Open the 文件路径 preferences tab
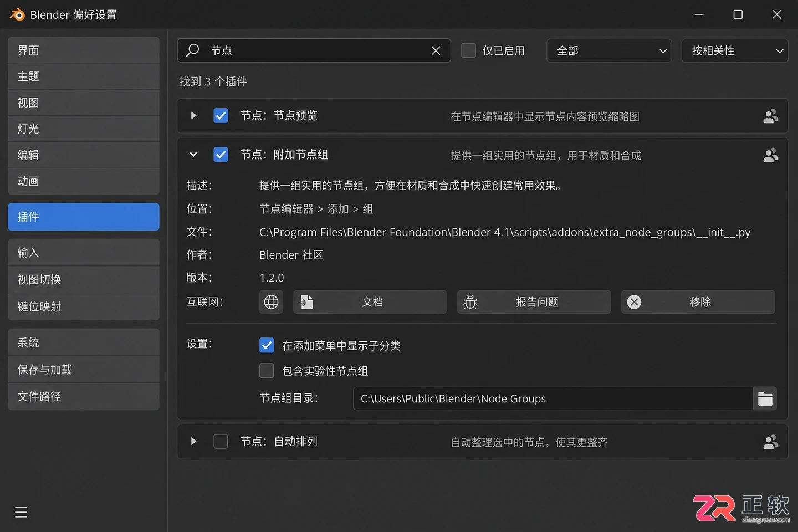 pos(84,397)
